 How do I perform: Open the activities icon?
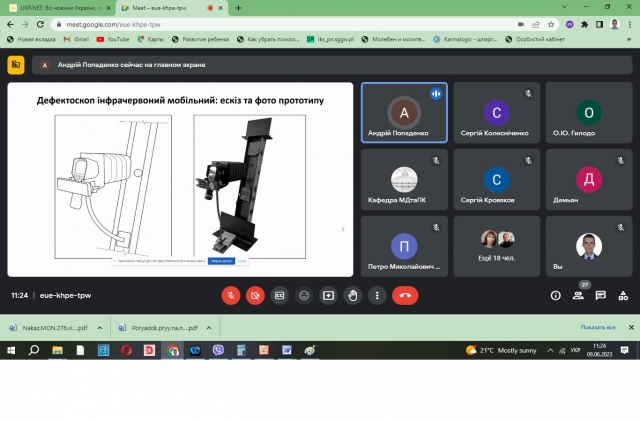coord(624,295)
